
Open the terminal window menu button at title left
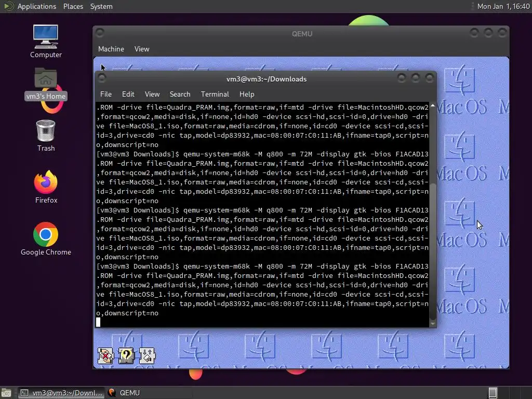pyautogui.click(x=102, y=78)
